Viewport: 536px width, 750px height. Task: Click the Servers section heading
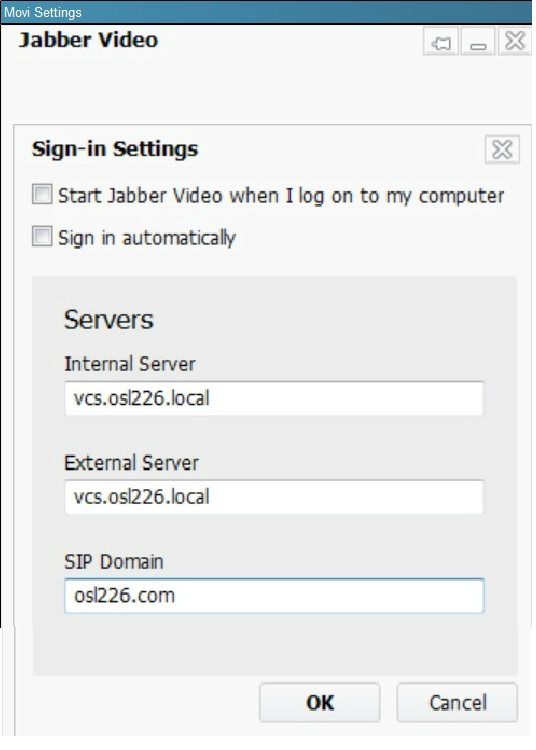[109, 319]
